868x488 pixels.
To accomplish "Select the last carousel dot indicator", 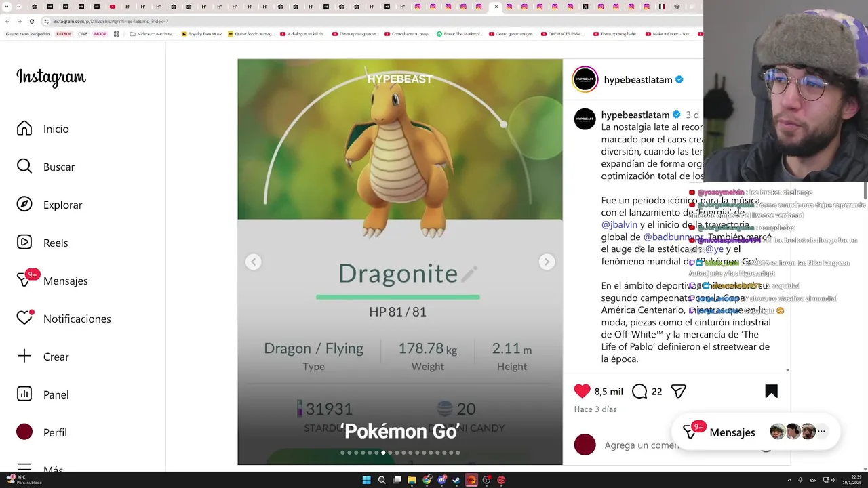I will [x=458, y=453].
